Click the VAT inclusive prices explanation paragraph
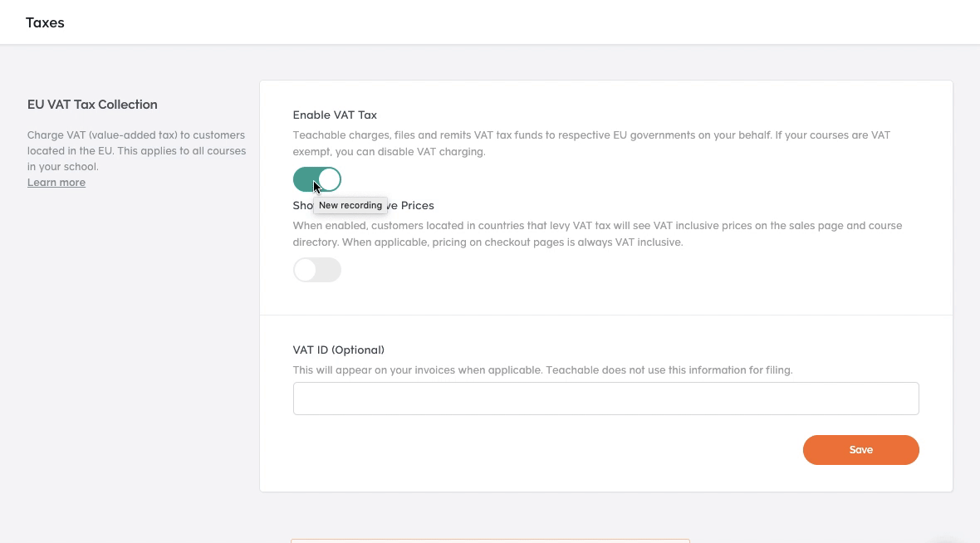Image resolution: width=980 pixels, height=543 pixels. pyautogui.click(x=597, y=233)
